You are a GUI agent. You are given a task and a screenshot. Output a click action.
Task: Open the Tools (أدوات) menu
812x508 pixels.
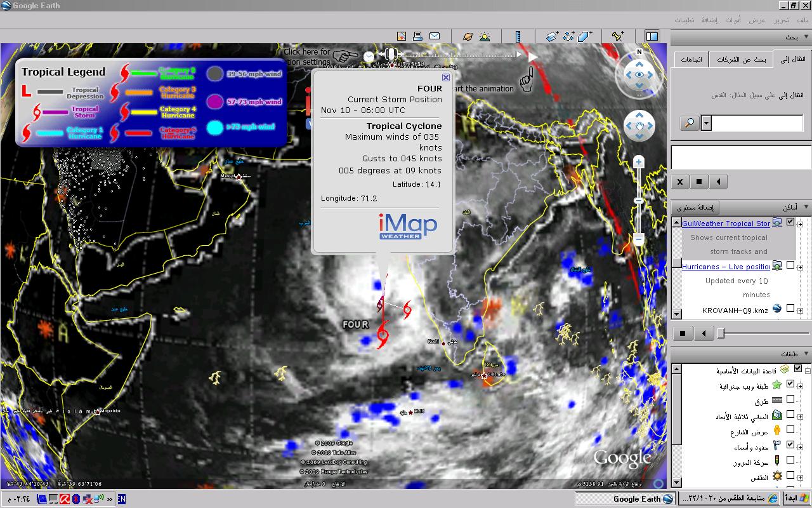pyautogui.click(x=733, y=20)
